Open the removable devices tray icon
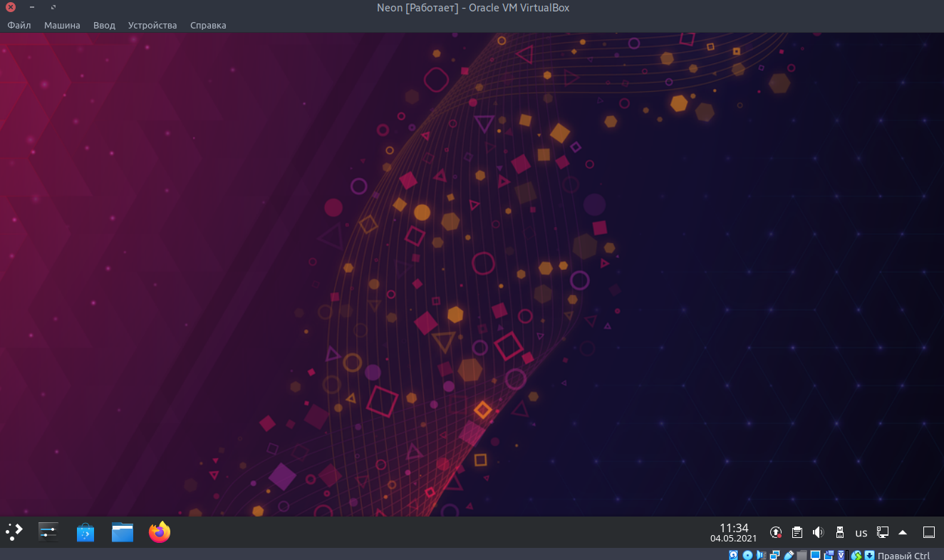 click(x=839, y=532)
